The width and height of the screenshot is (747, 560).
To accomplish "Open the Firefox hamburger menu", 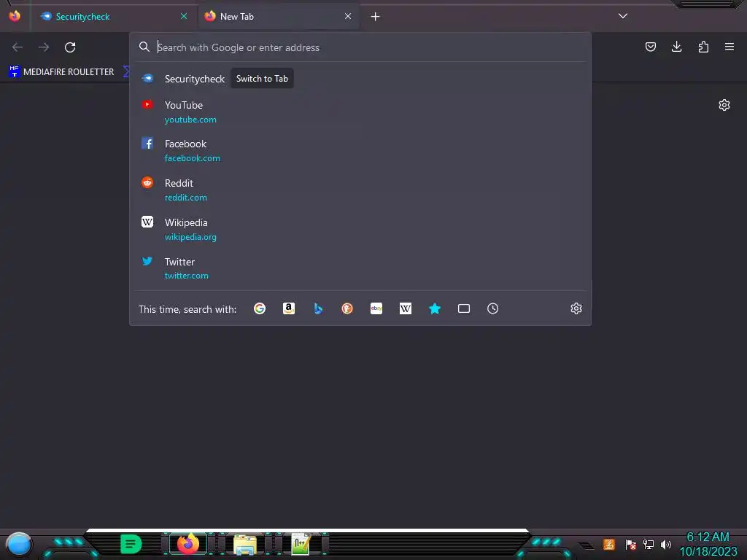I will [x=729, y=47].
